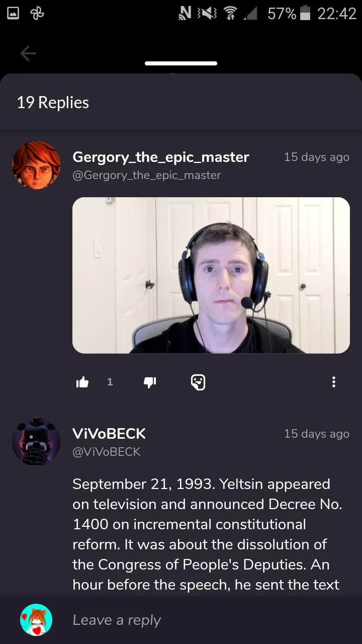362x644 pixels.
Task: Tap the sheet drag handle bar
Action: [x=181, y=63]
